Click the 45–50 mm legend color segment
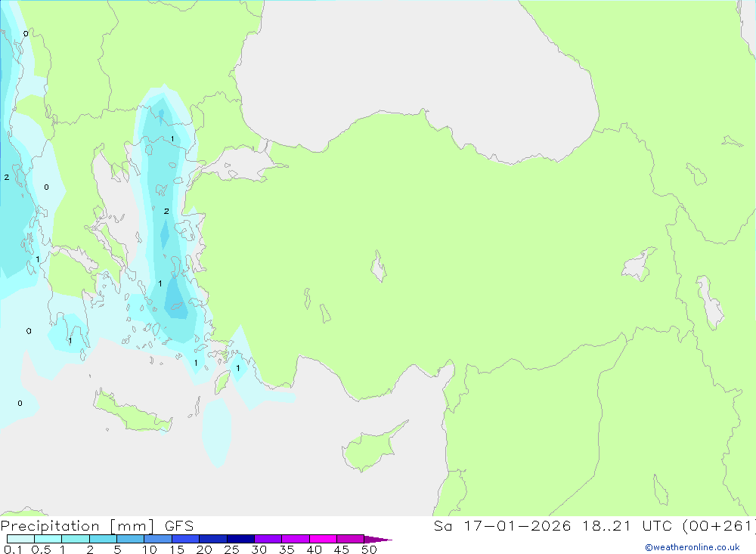 pyautogui.click(x=350, y=539)
